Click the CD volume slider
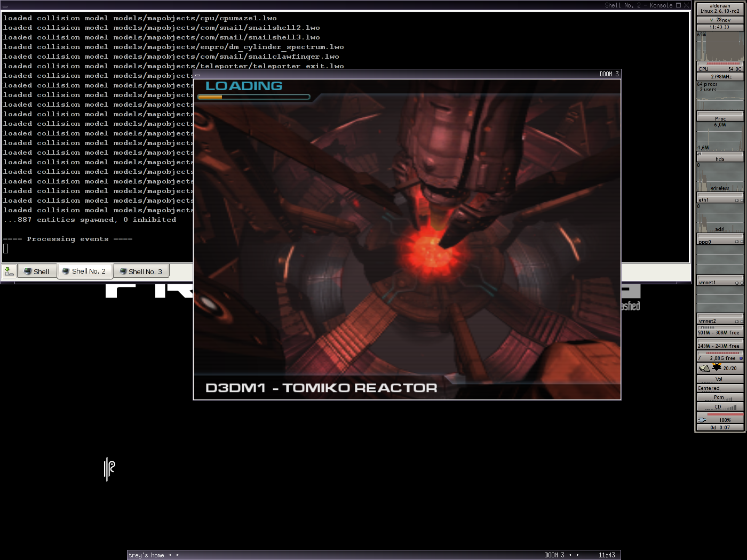Viewport: 747px width, 560px height. [x=720, y=406]
